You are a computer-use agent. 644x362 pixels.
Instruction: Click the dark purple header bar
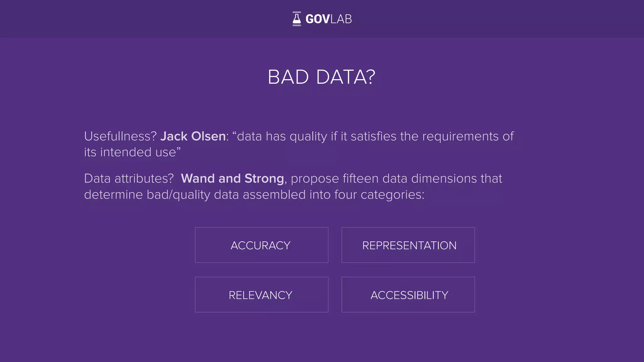point(322,19)
